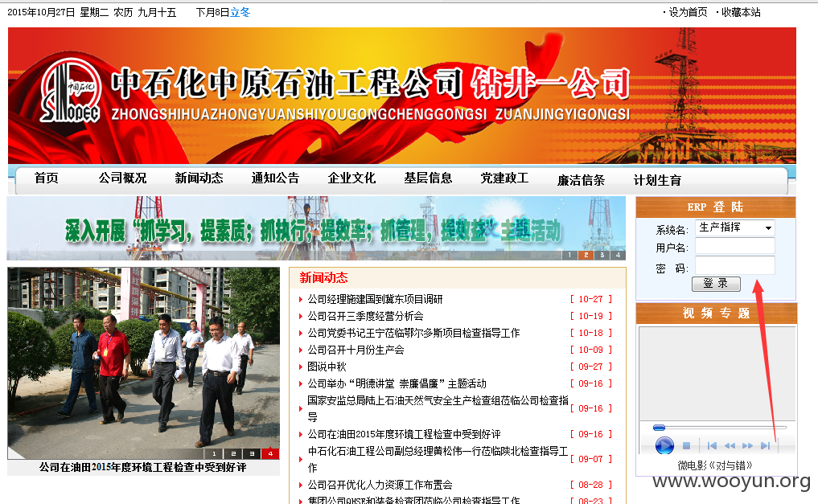Screen dimensions: 818x504
Task: Click the 收藏本站 link
Action: click(741, 12)
